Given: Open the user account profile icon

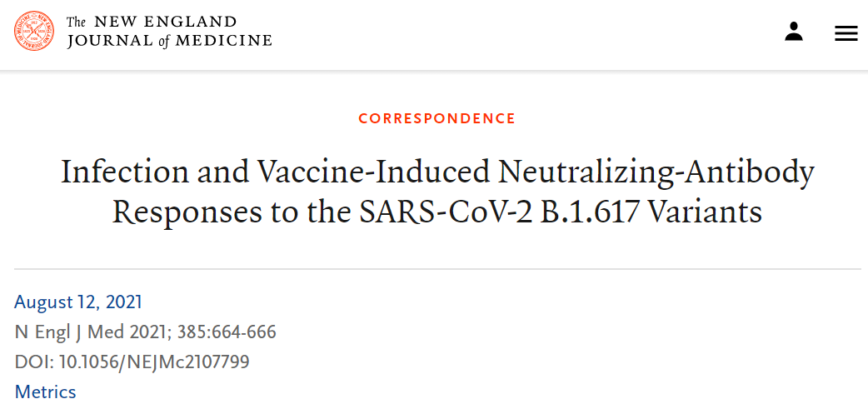Looking at the screenshot, I should pos(794,32).
